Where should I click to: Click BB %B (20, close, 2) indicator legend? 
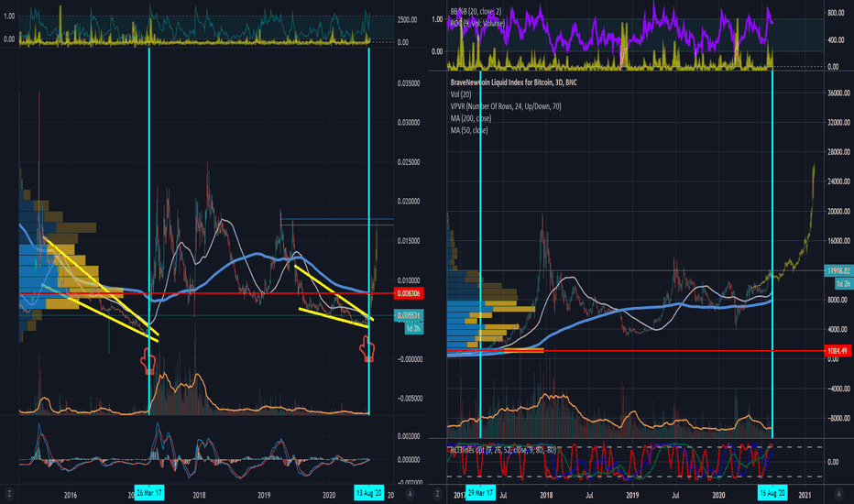tap(476, 11)
